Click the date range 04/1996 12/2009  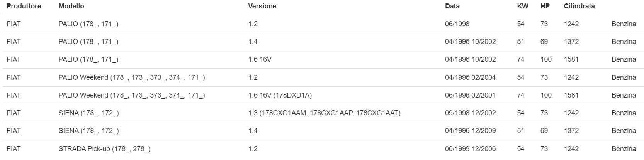470,131
